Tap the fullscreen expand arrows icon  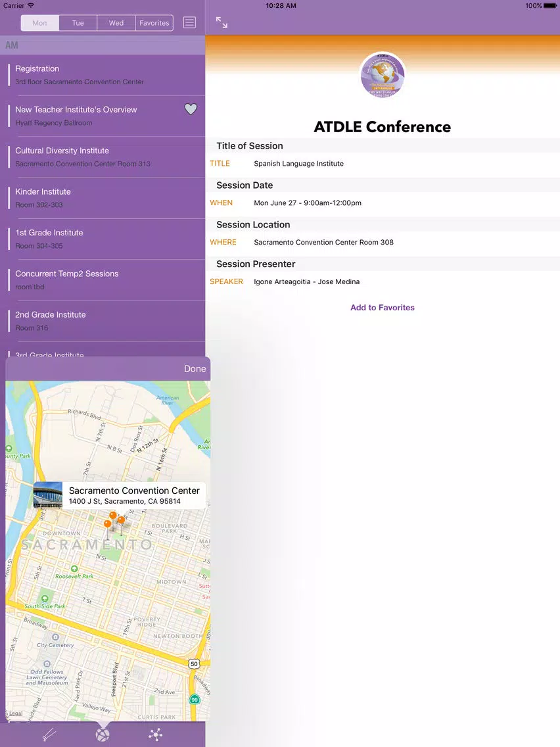click(x=222, y=22)
